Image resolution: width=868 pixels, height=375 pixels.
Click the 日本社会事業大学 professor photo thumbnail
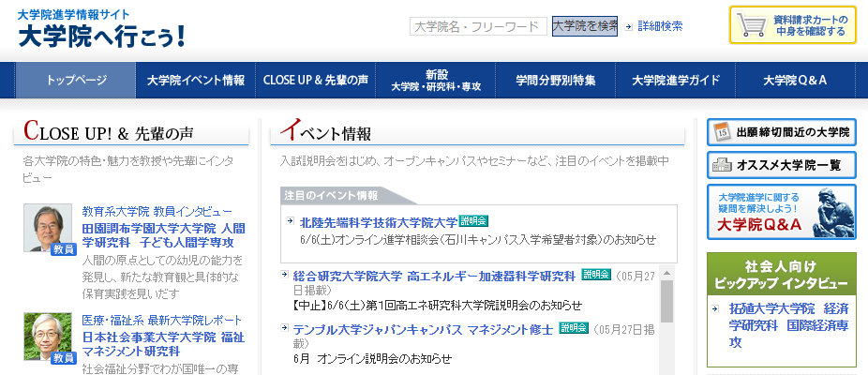click(48, 337)
